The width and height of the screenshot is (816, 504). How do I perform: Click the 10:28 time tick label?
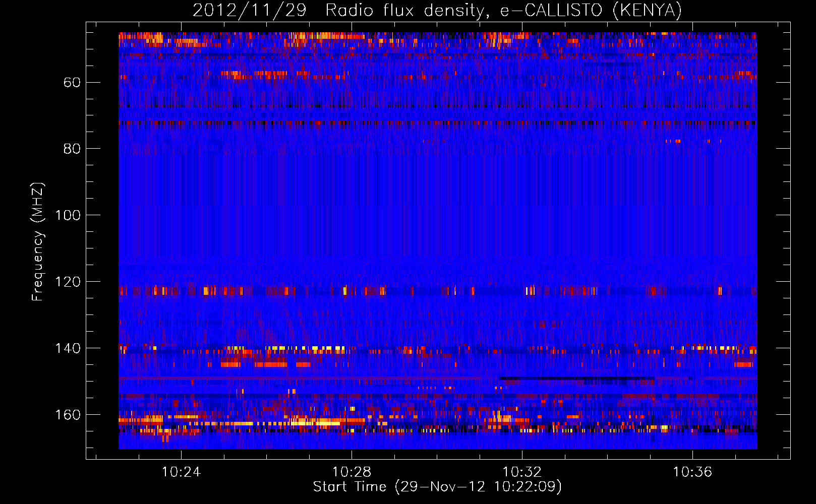point(352,472)
